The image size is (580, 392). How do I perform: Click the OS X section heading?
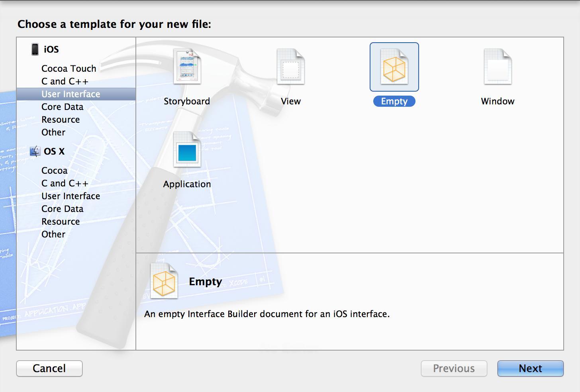54,151
